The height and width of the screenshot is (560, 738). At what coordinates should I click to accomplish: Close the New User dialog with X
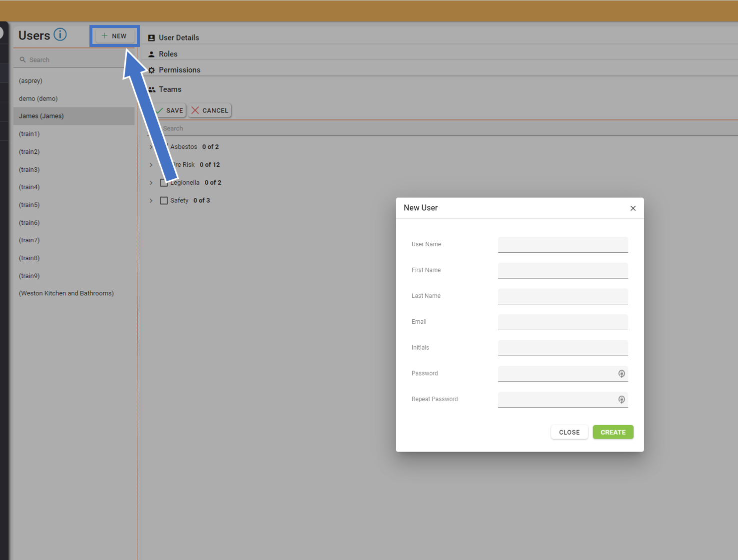point(633,208)
